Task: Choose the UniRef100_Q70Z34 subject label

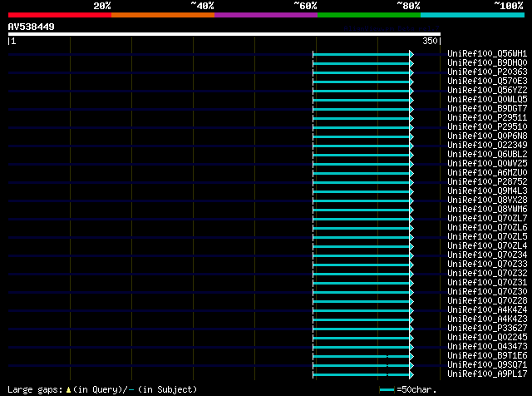Action: click(487, 255)
